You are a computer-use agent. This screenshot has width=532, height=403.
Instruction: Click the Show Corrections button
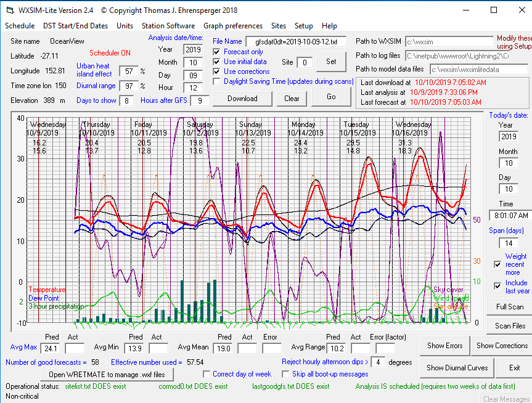502,346
